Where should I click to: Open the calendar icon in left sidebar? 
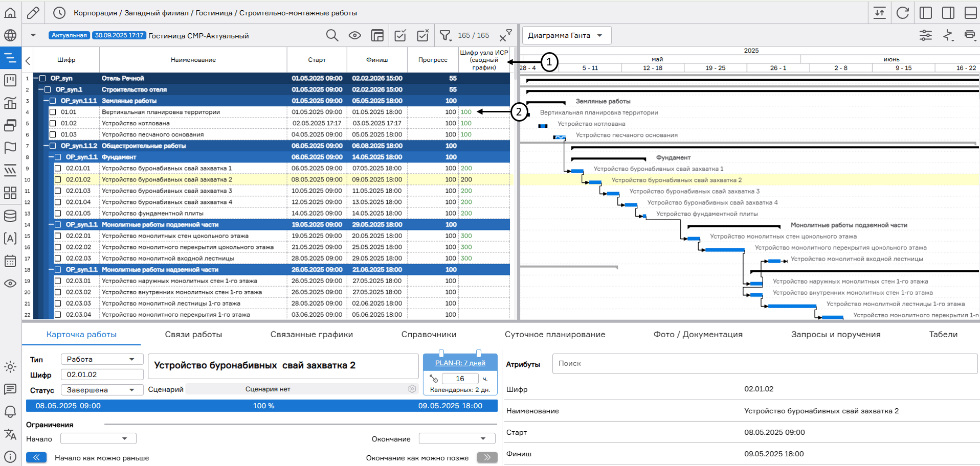point(10,261)
